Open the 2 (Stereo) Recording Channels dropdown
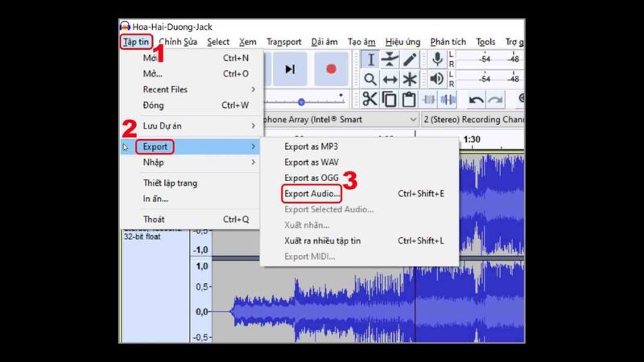The image size is (644, 362). tap(473, 119)
